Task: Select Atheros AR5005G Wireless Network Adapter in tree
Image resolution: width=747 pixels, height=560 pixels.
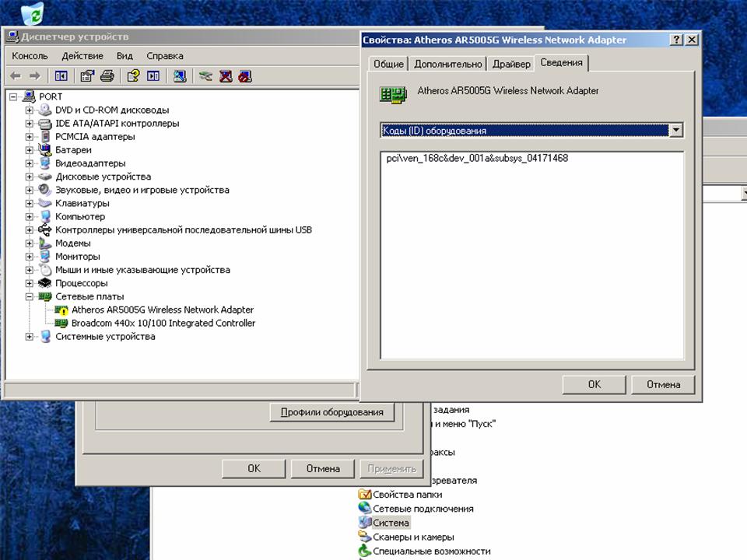Action: click(162, 310)
